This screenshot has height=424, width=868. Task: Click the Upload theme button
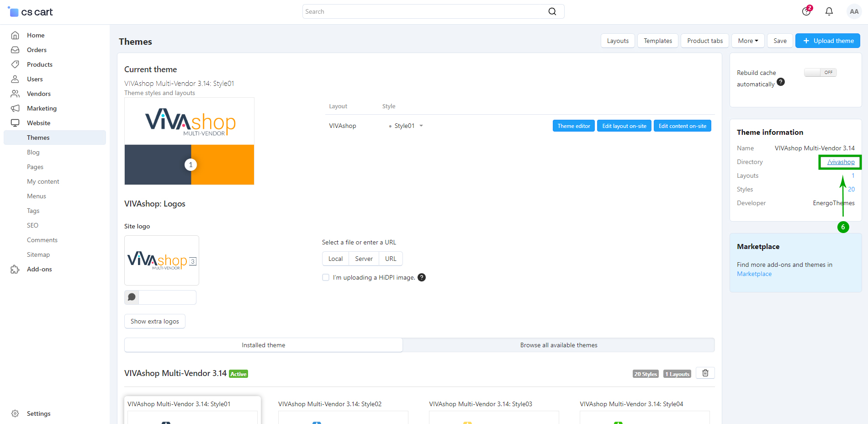click(827, 41)
